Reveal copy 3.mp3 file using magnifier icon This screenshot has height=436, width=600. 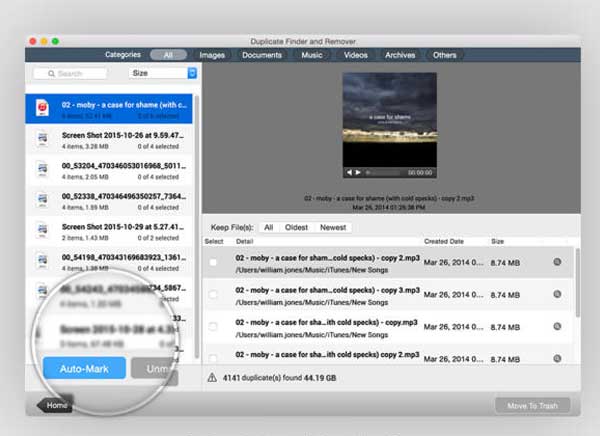[557, 294]
